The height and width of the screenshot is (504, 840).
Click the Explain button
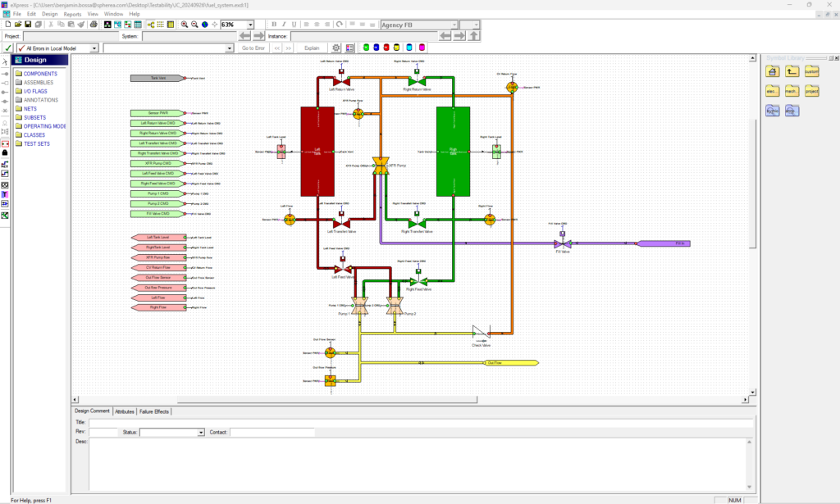(312, 48)
